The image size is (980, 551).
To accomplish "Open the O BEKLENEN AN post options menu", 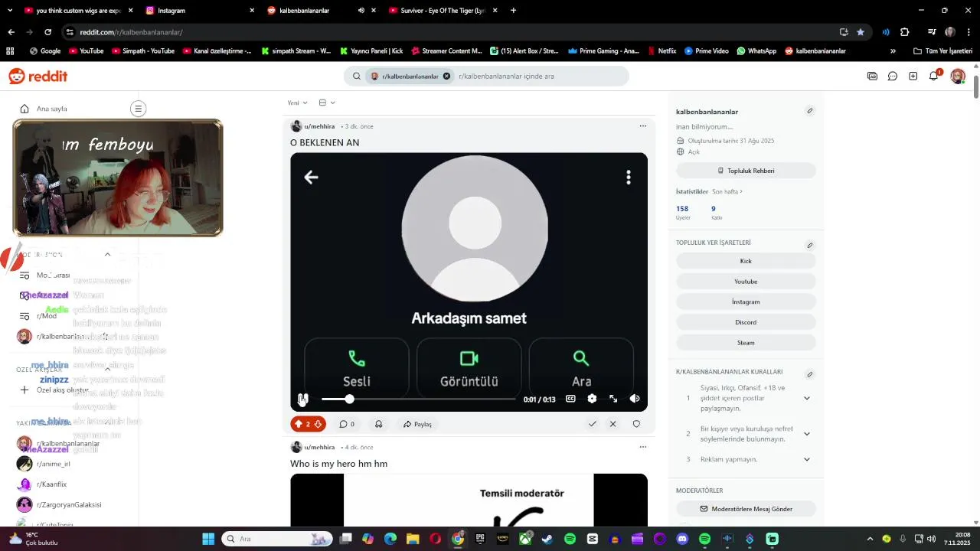I will pyautogui.click(x=642, y=126).
